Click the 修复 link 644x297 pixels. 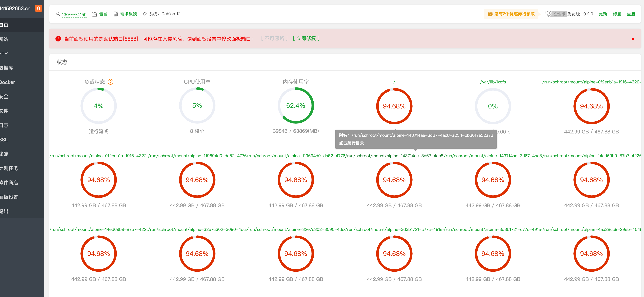coord(617,14)
